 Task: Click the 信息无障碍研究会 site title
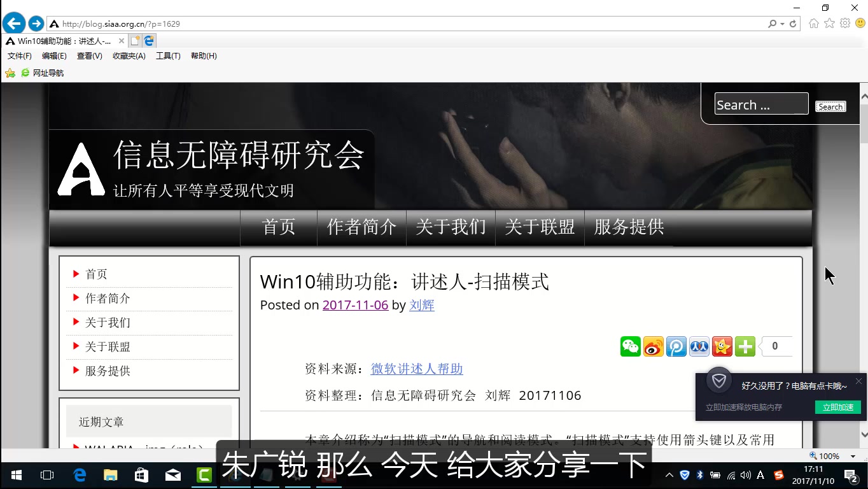coord(239,155)
